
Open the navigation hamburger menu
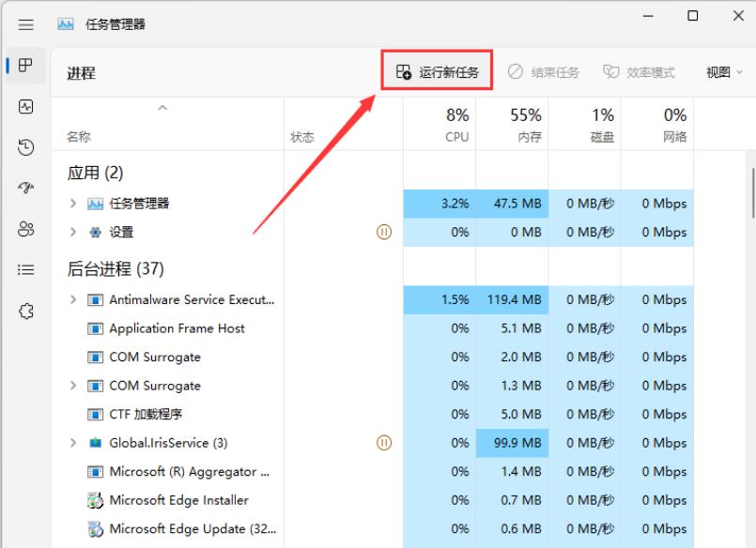(x=25, y=24)
